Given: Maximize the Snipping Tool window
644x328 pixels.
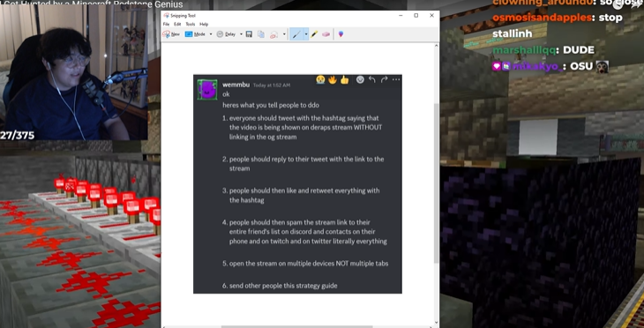Looking at the screenshot, I should click(x=416, y=15).
